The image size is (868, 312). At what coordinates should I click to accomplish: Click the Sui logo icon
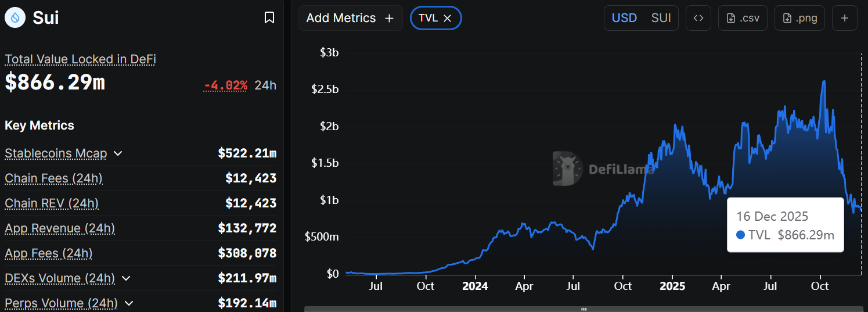coord(15,18)
